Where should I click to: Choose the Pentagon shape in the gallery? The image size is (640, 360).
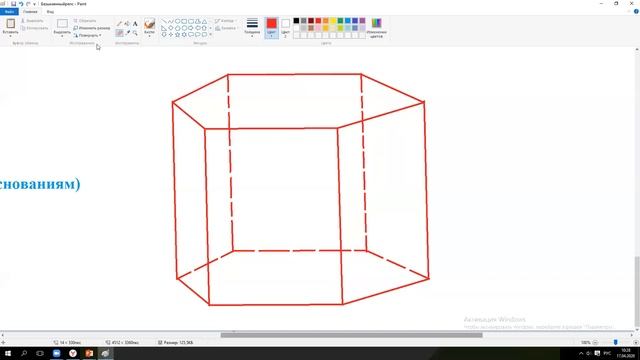pyautogui.click(x=178, y=28)
